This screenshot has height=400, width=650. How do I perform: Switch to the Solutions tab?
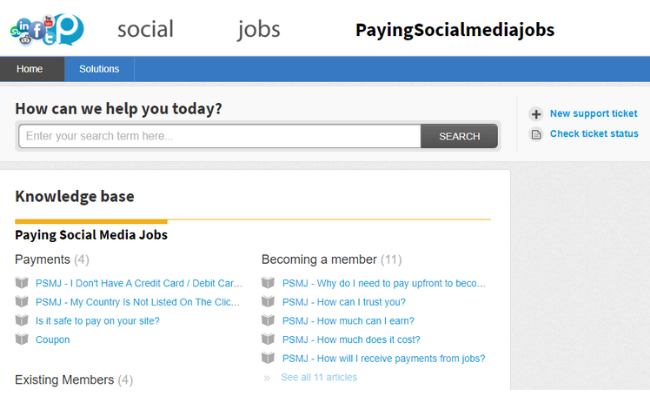pyautogui.click(x=99, y=69)
